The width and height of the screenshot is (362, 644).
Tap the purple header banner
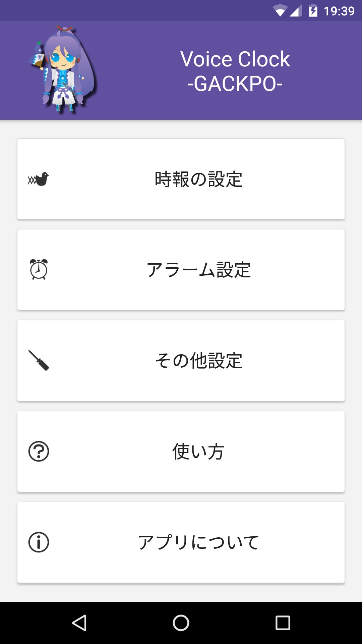[x=141, y=101]
